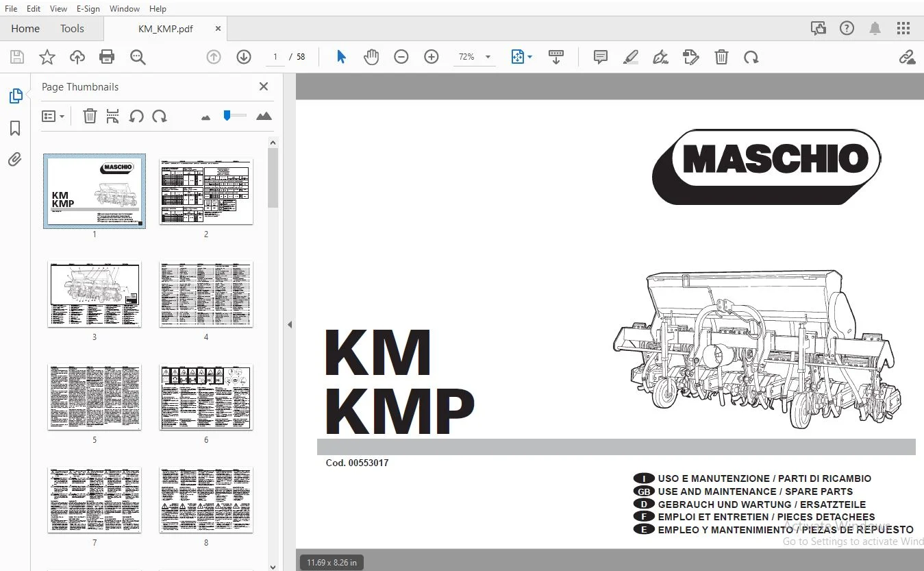Select the page 8 thumbnail
Viewport: 924px width, 571px height.
click(206, 500)
